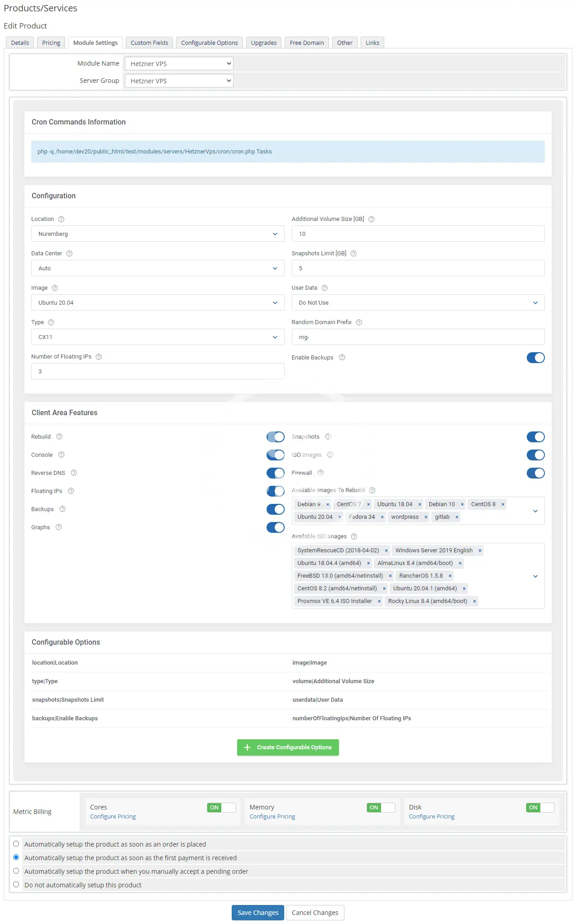The height and width of the screenshot is (924, 577).
Task: Open the User Data dropdown
Action: [x=418, y=303]
